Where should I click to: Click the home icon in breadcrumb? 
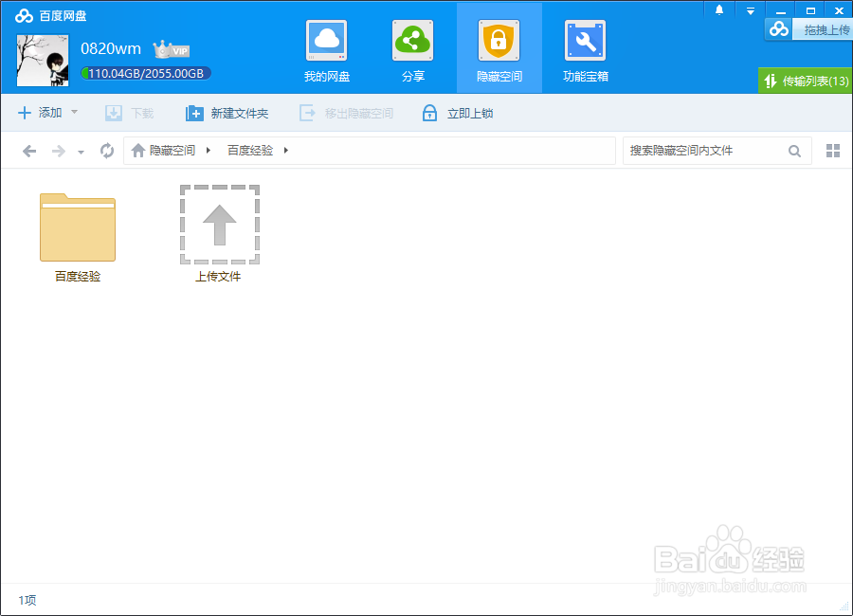coord(138,150)
